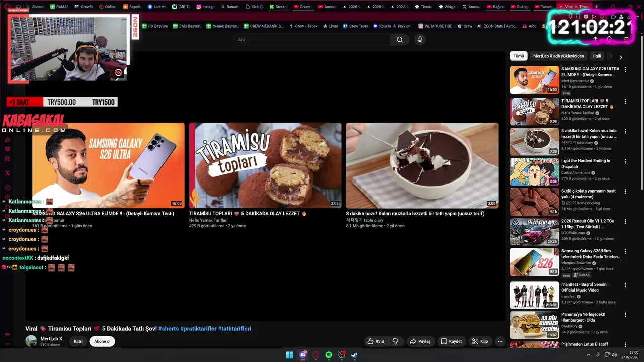Open the WL MOUSE HUB bookmark
Image resolution: width=644 pixels, height=362 pixels.
click(x=435, y=26)
